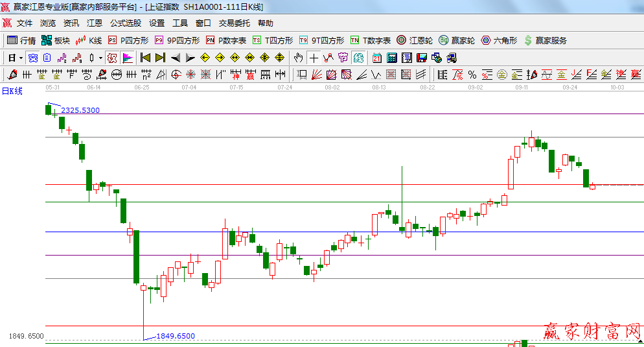Toggle the pink flag chart button

[x=128, y=58]
